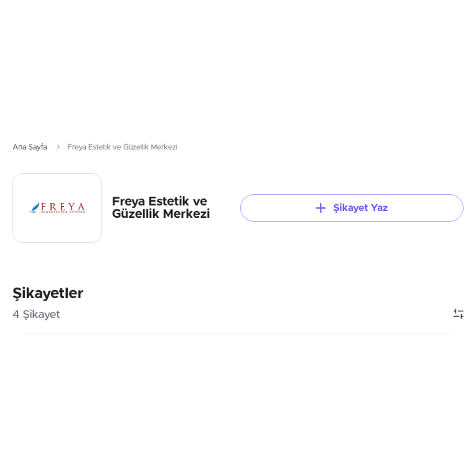Viewport: 476px width, 476px height.
Task: Click the red FREYA text in logo
Action: [63, 206]
